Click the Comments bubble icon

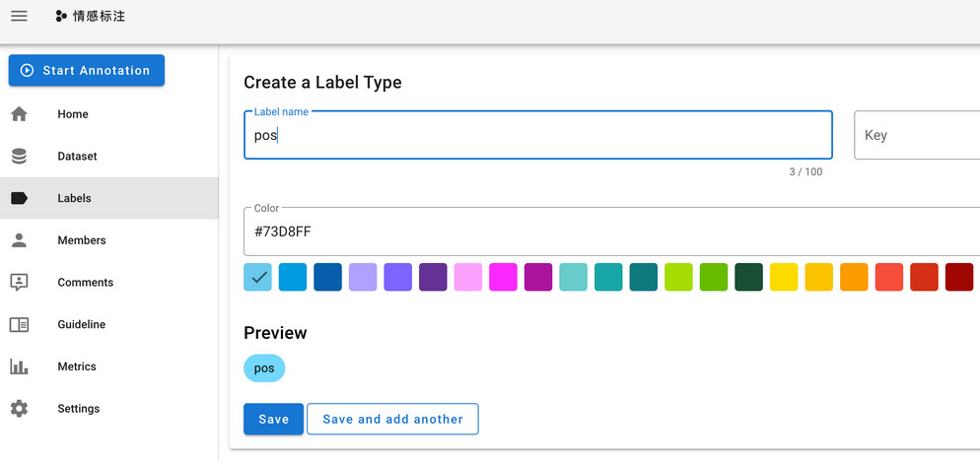click(x=19, y=283)
